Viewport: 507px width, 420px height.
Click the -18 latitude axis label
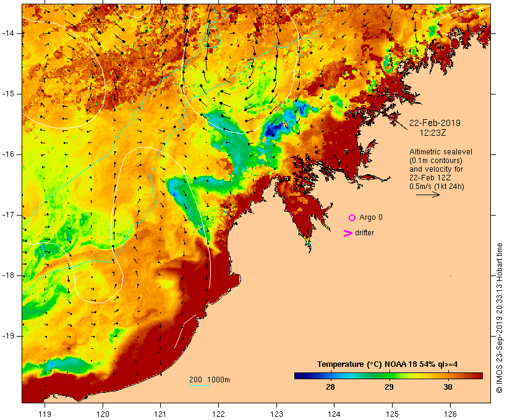[x=8, y=275]
